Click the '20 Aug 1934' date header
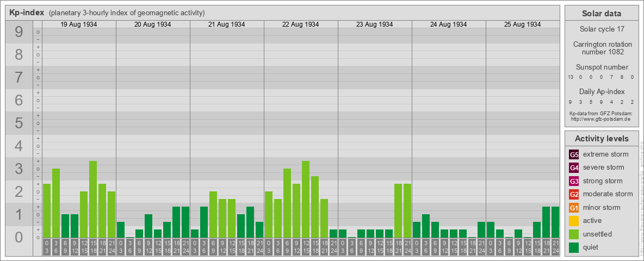Image resolution: width=644 pixels, height=261 pixels. (x=153, y=24)
